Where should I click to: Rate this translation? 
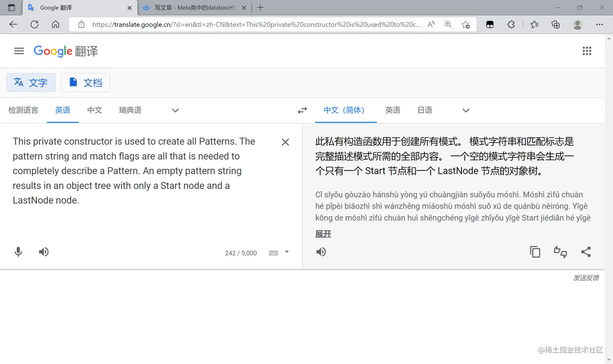(560, 252)
